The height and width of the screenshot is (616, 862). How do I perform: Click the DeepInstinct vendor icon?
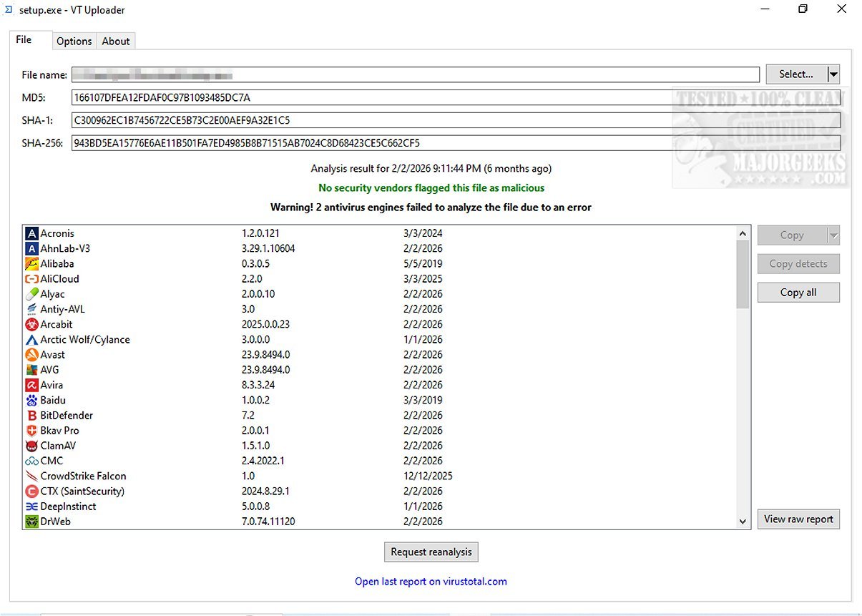point(31,507)
